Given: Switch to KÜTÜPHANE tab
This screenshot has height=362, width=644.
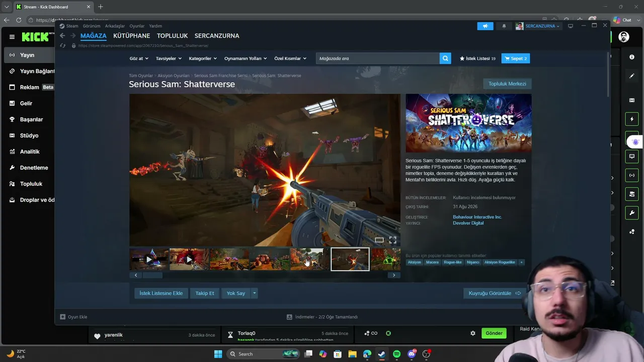Looking at the screenshot, I should click(131, 36).
